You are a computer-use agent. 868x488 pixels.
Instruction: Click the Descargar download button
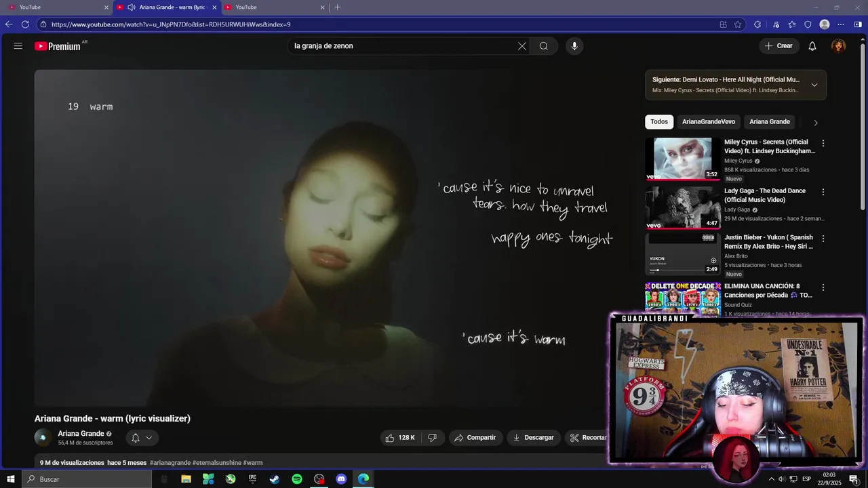tap(534, 438)
